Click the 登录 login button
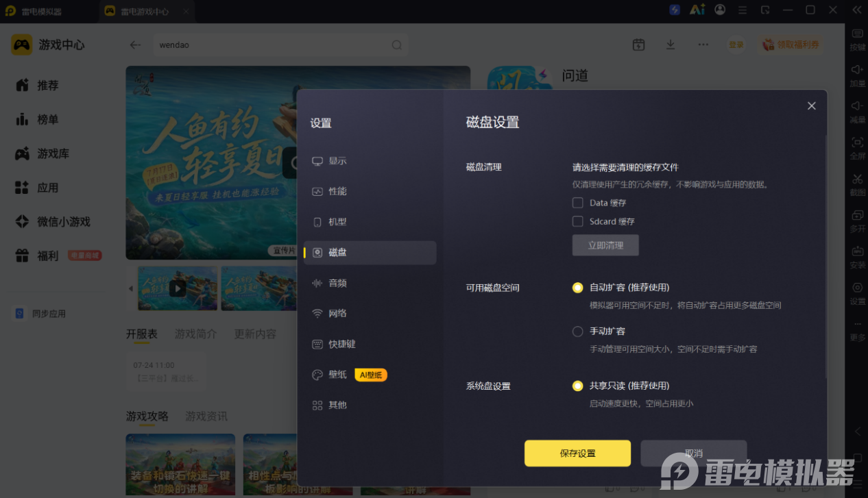This screenshot has height=498, width=868. click(736, 45)
